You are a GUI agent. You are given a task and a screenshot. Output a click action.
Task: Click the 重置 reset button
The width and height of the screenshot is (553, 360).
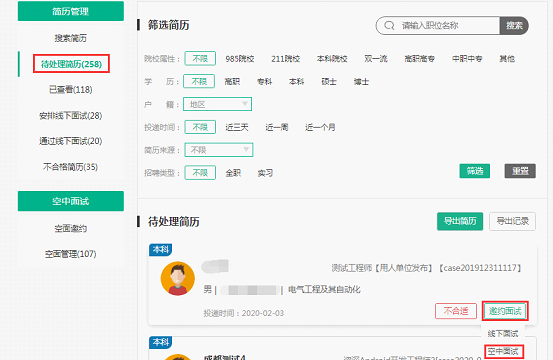[x=520, y=171]
